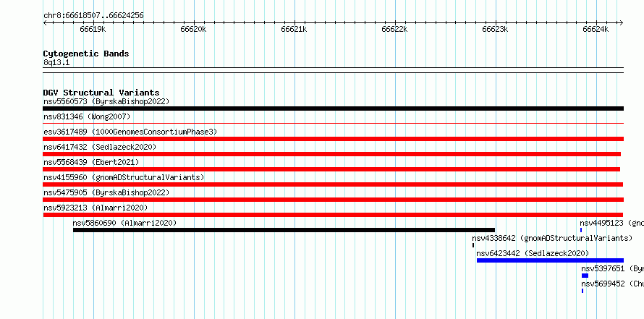
Task: Open the nsv5860690 (Almarri2020) label
Action: click(124, 223)
